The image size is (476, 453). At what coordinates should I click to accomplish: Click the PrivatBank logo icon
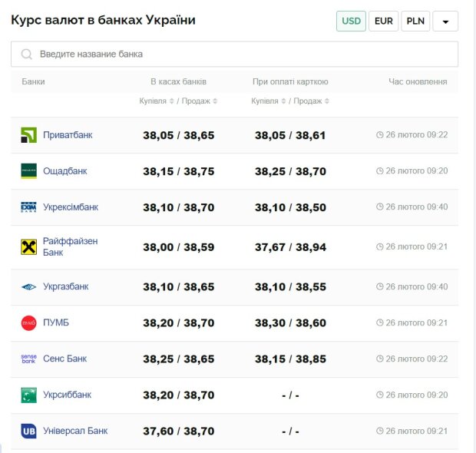28,135
